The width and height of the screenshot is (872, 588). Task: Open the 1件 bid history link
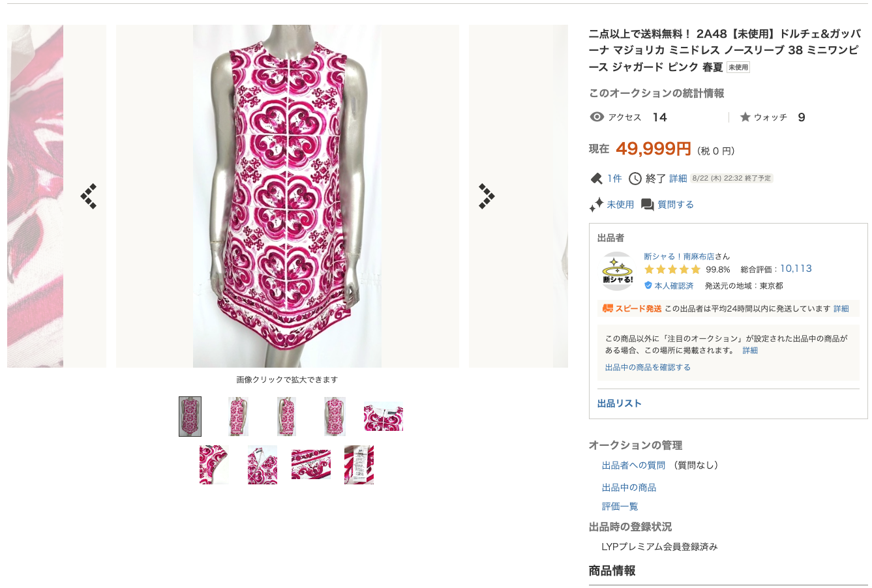[614, 179]
